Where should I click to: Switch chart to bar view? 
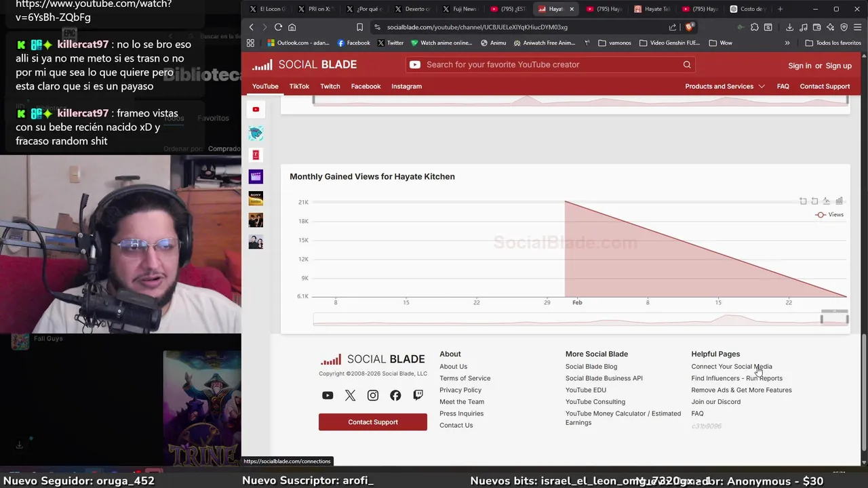(839, 201)
